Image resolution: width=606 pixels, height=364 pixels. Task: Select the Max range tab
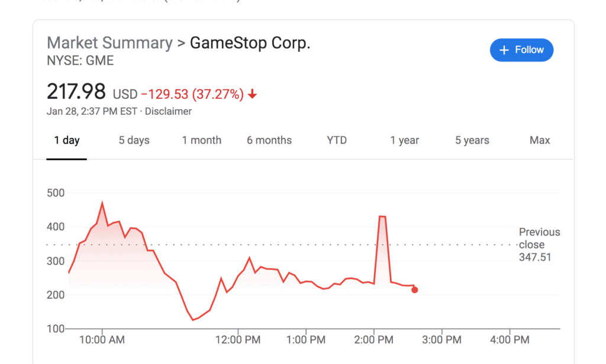pos(540,140)
